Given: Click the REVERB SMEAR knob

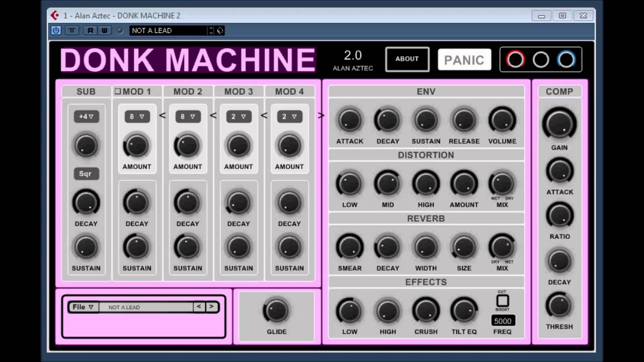Looking at the screenshot, I should [x=350, y=247].
